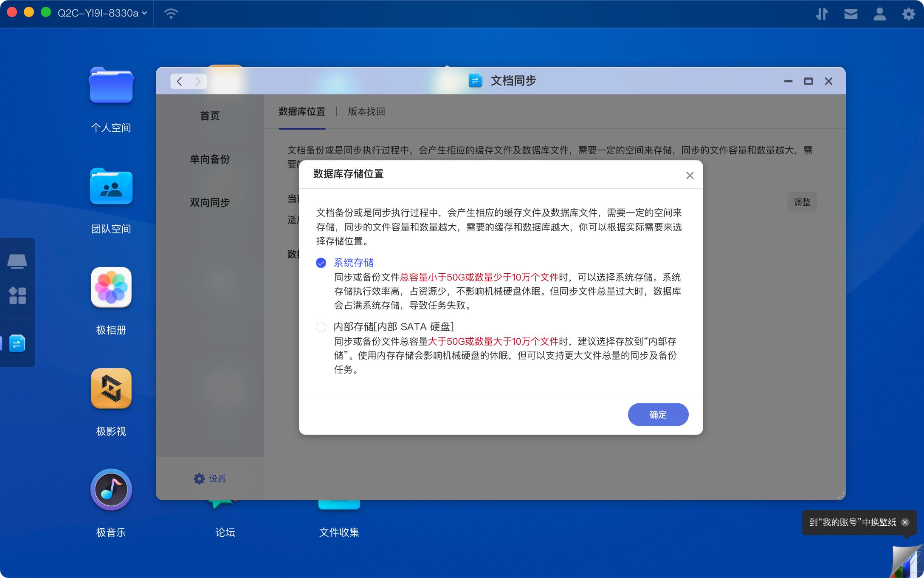Select the 内部存储 storage option
Image resolution: width=924 pixels, height=578 pixels.
[x=321, y=327]
